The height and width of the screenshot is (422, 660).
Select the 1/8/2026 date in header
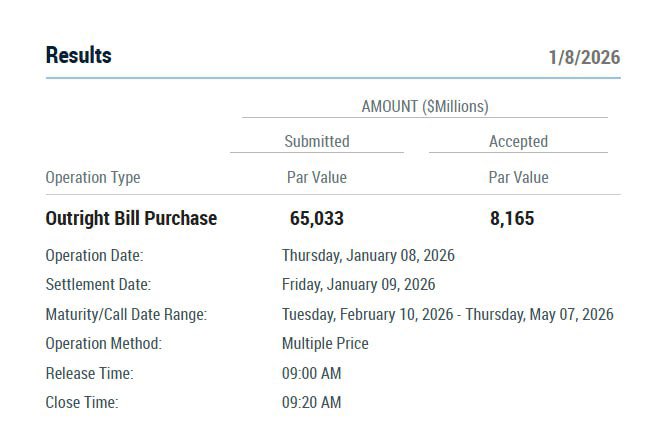pyautogui.click(x=584, y=57)
